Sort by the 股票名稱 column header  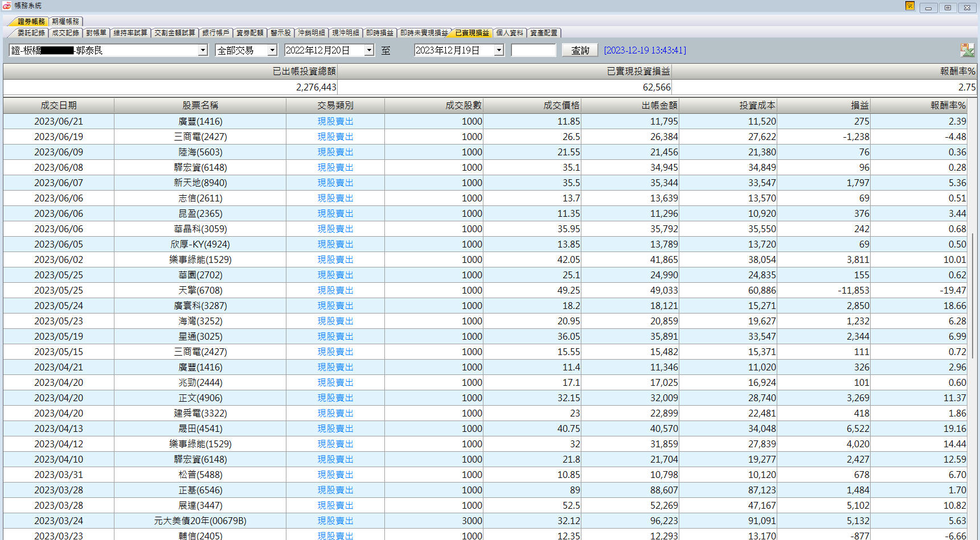[x=200, y=105]
